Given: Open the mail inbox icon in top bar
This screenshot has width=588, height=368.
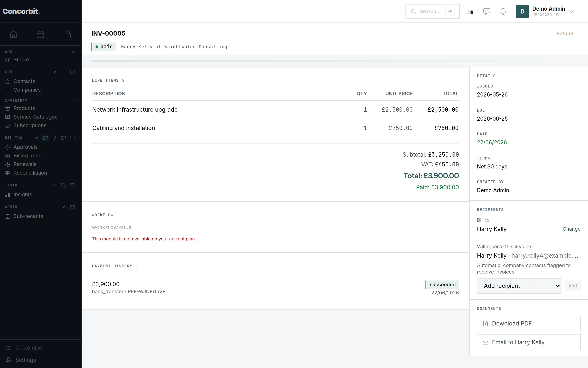Looking at the screenshot, I should [470, 11].
